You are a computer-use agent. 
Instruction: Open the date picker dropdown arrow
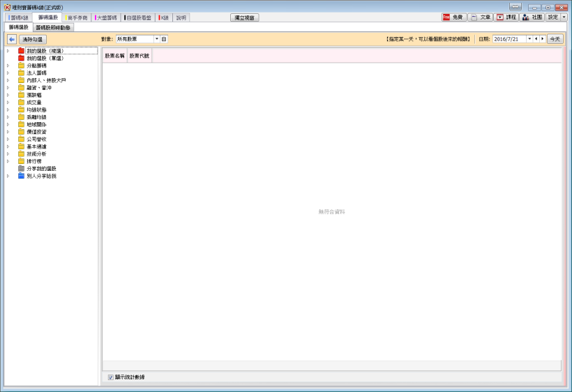(529, 39)
